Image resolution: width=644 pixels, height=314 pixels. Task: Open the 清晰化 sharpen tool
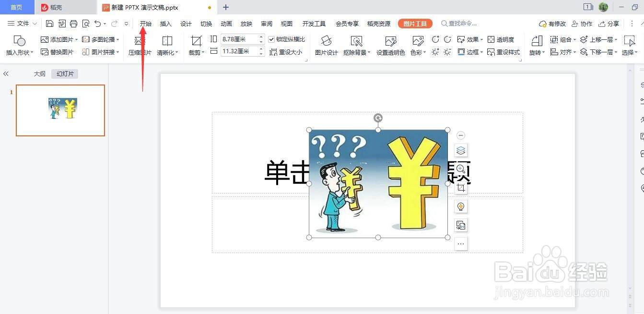[x=167, y=46]
